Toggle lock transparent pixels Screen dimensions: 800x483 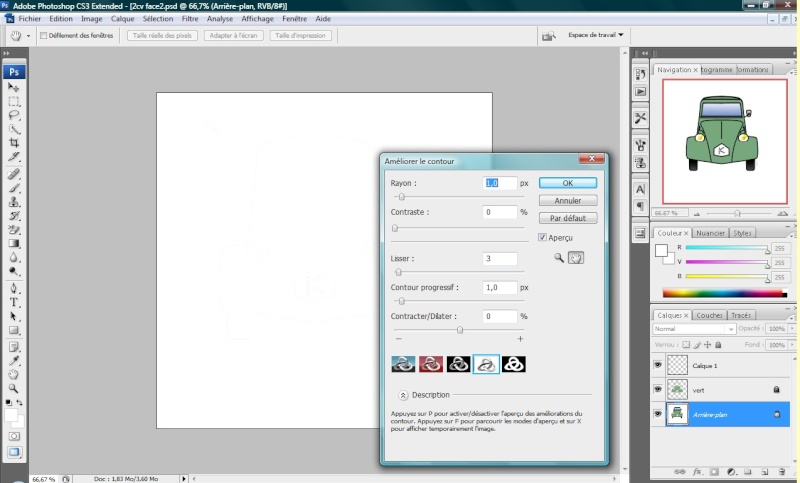(686, 345)
